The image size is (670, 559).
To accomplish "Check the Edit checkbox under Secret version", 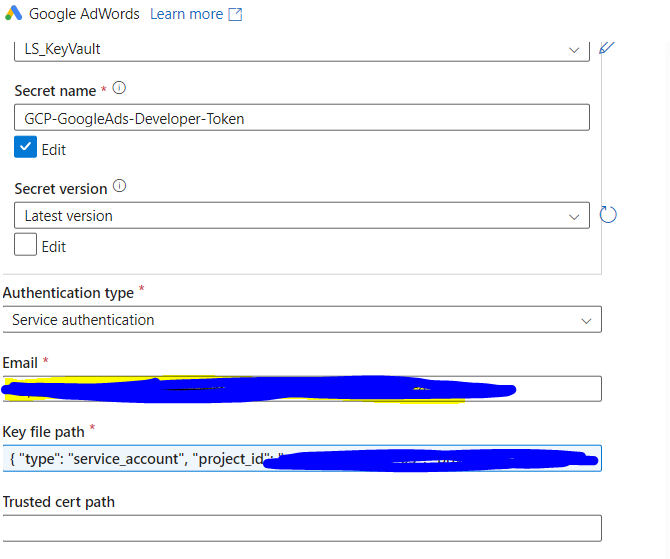I will [x=25, y=244].
